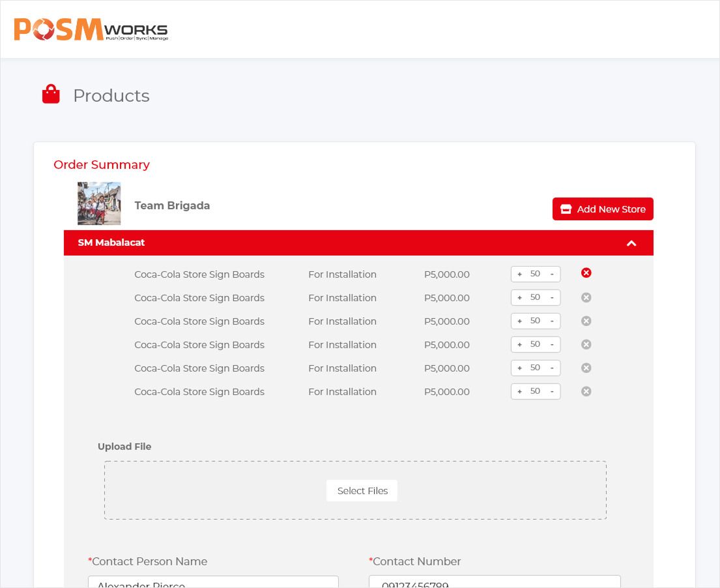Viewport: 720px width, 588px height.
Task: Decrease quantity with minus in third item row
Action: [552, 321]
